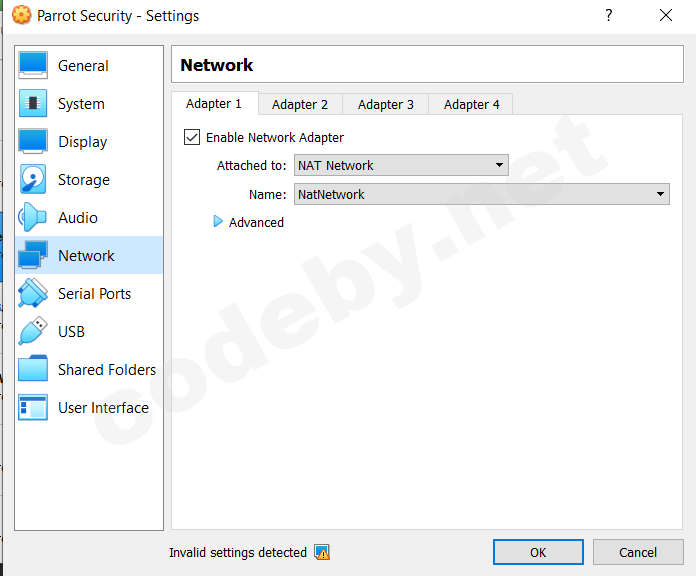The width and height of the screenshot is (696, 576).
Task: Select the Storage disk icon
Action: pos(33,180)
